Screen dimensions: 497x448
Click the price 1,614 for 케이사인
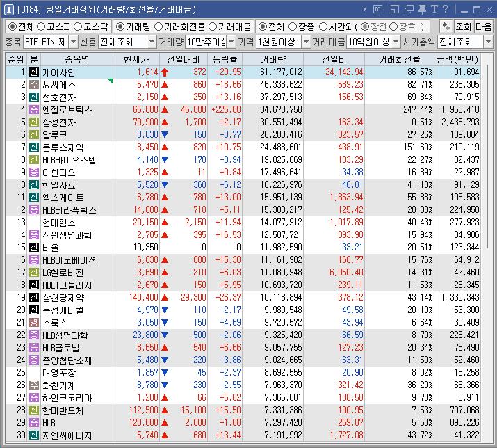point(147,72)
